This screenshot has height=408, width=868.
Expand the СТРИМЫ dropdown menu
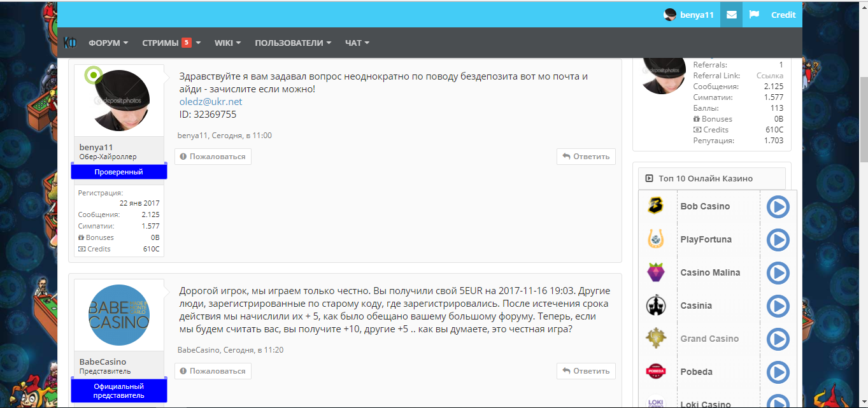click(x=171, y=43)
